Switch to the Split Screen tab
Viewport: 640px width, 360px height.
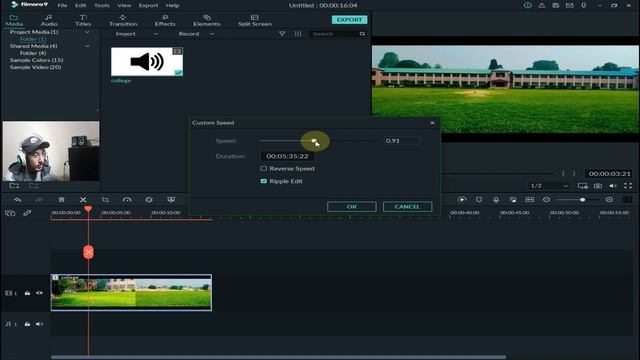[x=255, y=20]
